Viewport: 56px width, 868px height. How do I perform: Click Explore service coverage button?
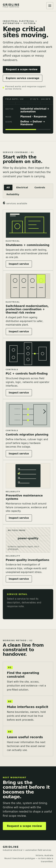point(22,78)
